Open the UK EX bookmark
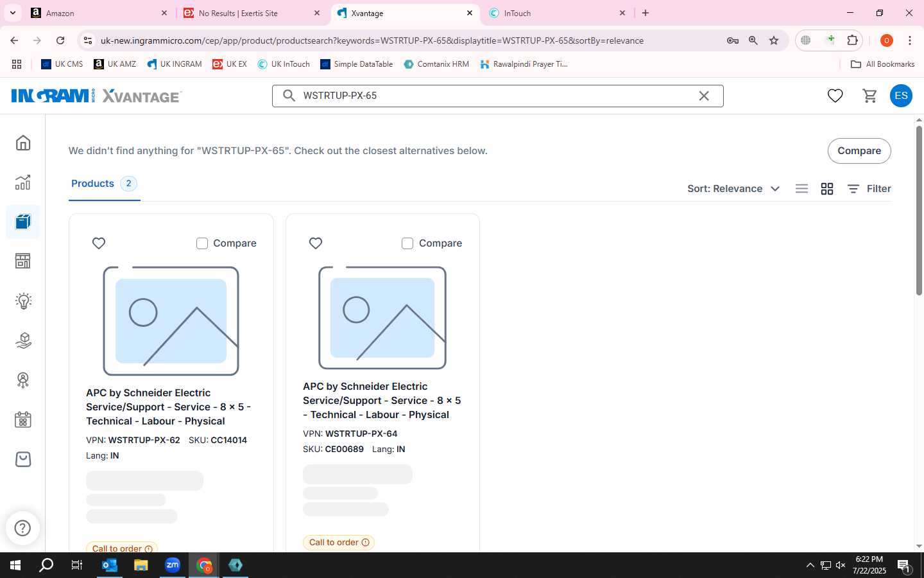The image size is (924, 578). click(230, 64)
